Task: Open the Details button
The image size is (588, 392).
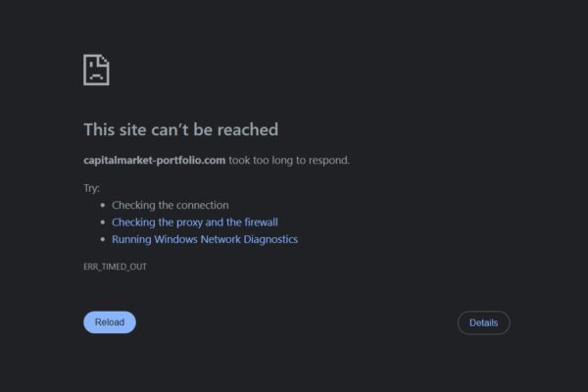Action: click(x=483, y=322)
